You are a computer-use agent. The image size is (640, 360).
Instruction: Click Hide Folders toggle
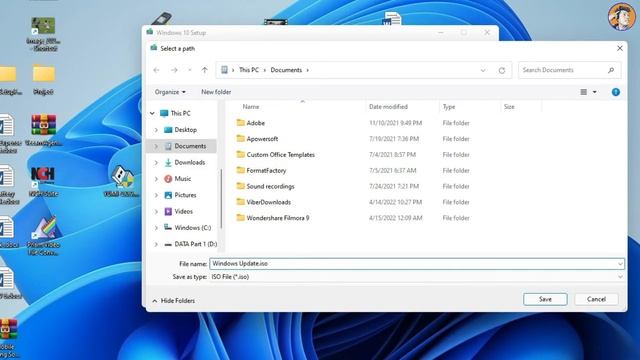pyautogui.click(x=173, y=301)
